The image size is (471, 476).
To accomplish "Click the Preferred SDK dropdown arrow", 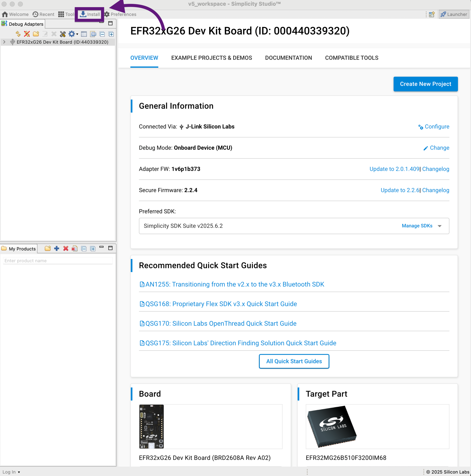I will (x=439, y=226).
